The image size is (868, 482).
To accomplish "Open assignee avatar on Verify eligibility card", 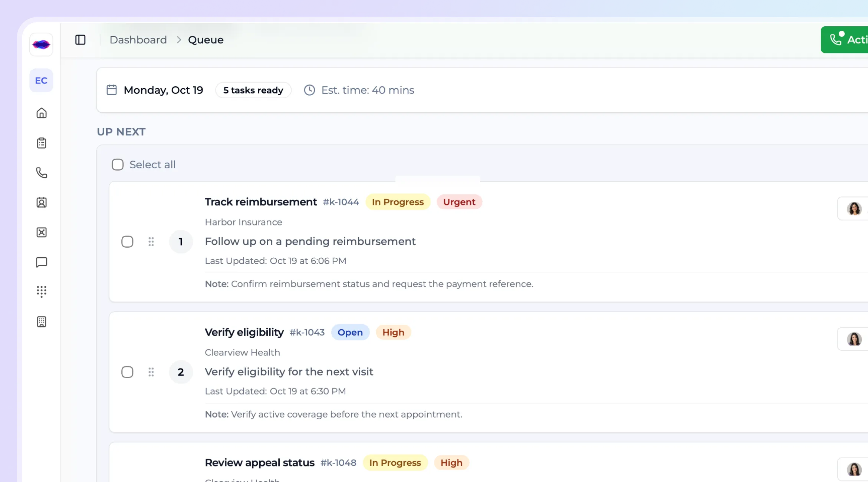I will (854, 339).
